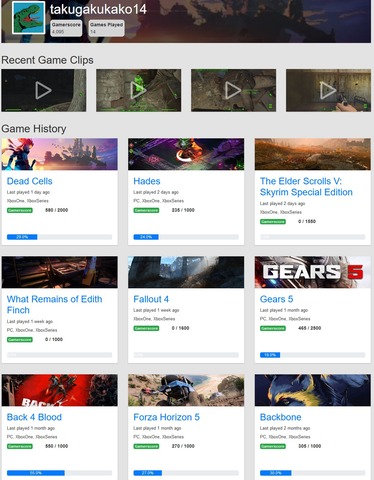The image size is (374, 480).
Task: Click the Backbone 30% progress bar
Action: click(x=313, y=473)
